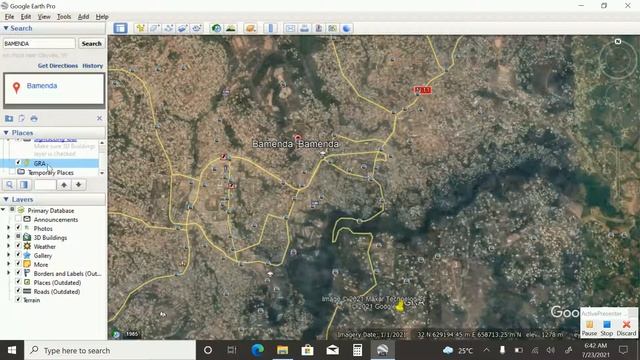Select the Add Image Overlay tool
Screen dimensions: 640x360
click(182, 28)
